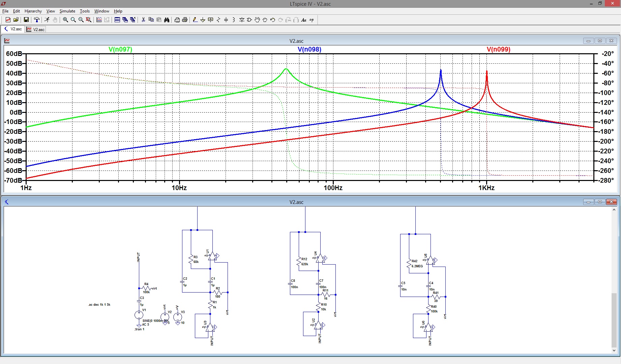The height and width of the screenshot is (364, 621).
Task: Select the Draw Wire pencil tool
Action: 195,20
